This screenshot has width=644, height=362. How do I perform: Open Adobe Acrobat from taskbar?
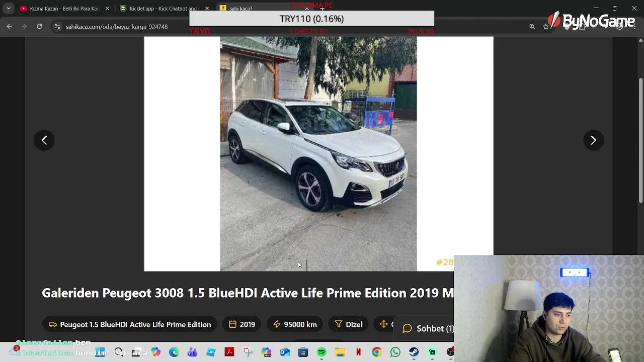[229, 352]
